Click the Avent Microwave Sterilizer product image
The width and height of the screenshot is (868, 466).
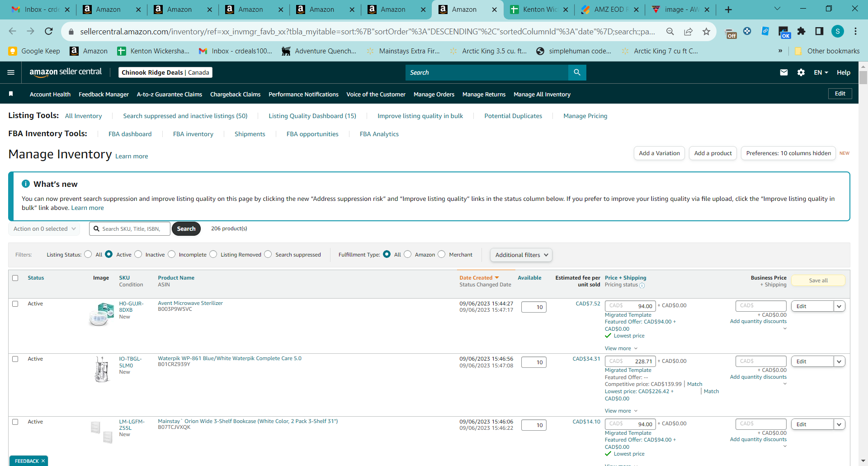coord(102,314)
